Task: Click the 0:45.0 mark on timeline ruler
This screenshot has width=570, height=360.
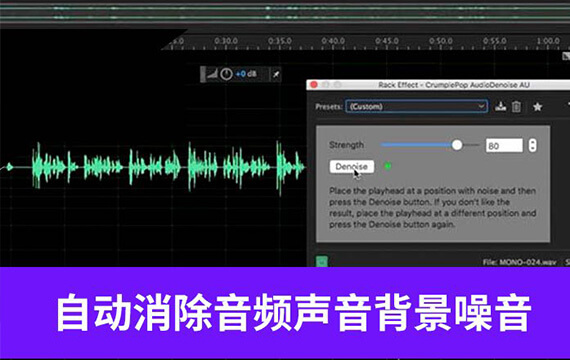Action: point(387,41)
